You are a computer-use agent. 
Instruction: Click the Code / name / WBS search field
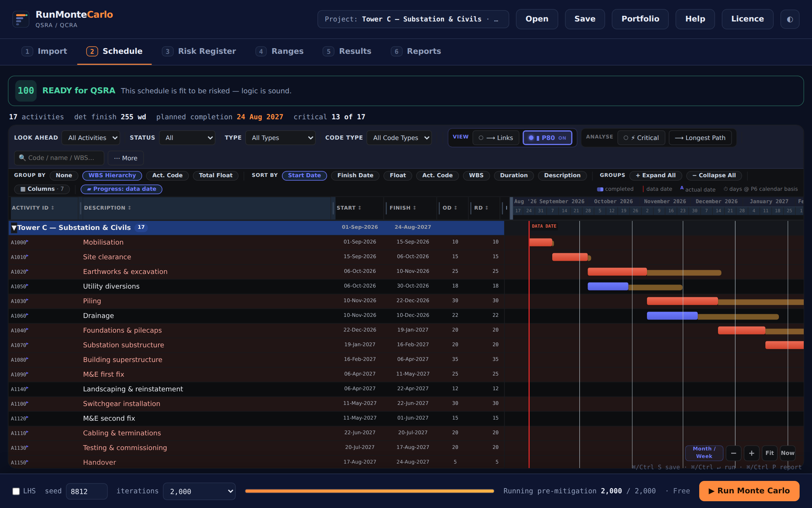[59, 158]
